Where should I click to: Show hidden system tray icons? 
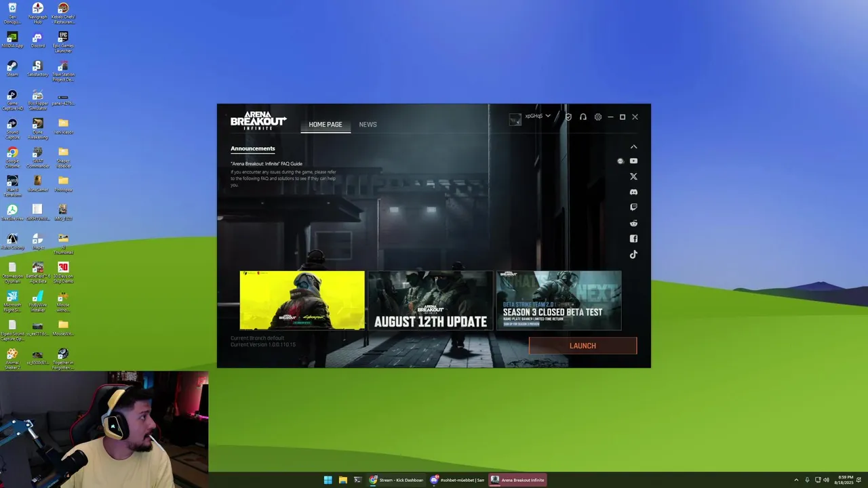pyautogui.click(x=797, y=480)
